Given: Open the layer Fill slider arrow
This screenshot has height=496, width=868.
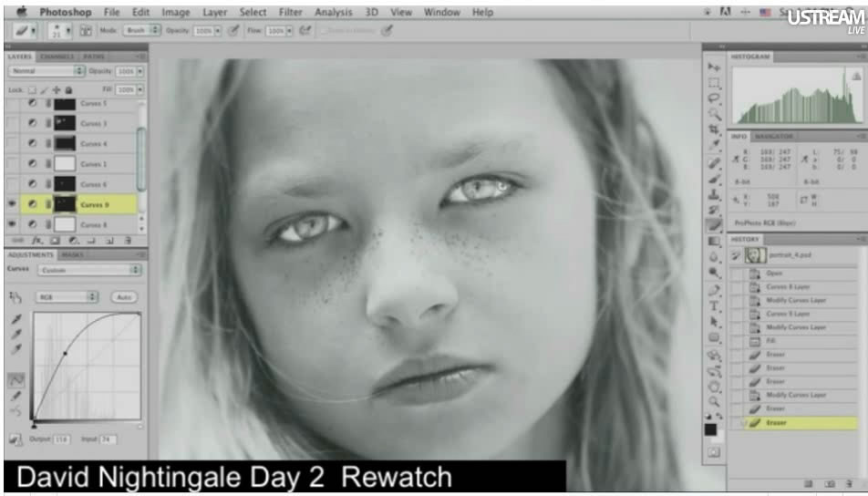Looking at the screenshot, I should pos(140,89).
